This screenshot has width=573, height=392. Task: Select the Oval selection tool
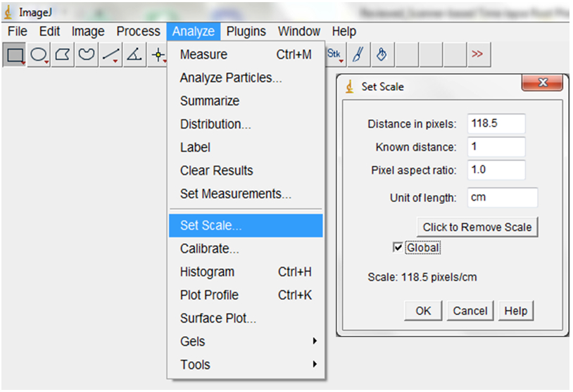click(x=39, y=54)
